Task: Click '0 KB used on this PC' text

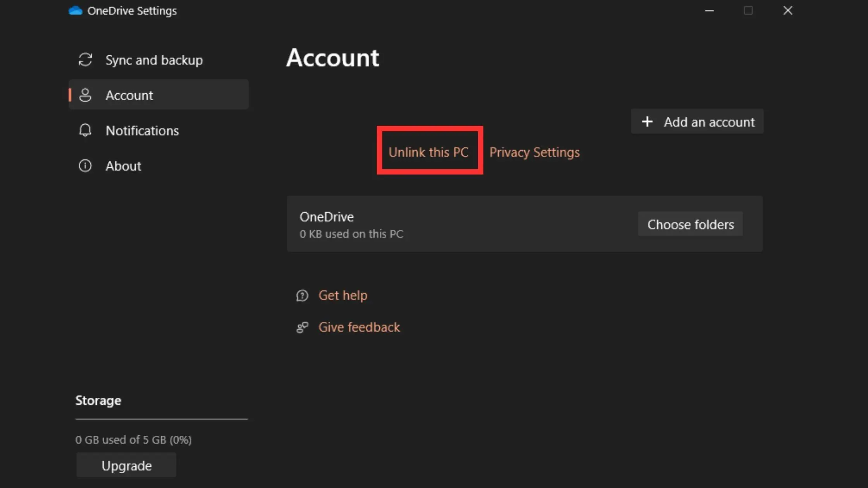Action: pos(351,234)
